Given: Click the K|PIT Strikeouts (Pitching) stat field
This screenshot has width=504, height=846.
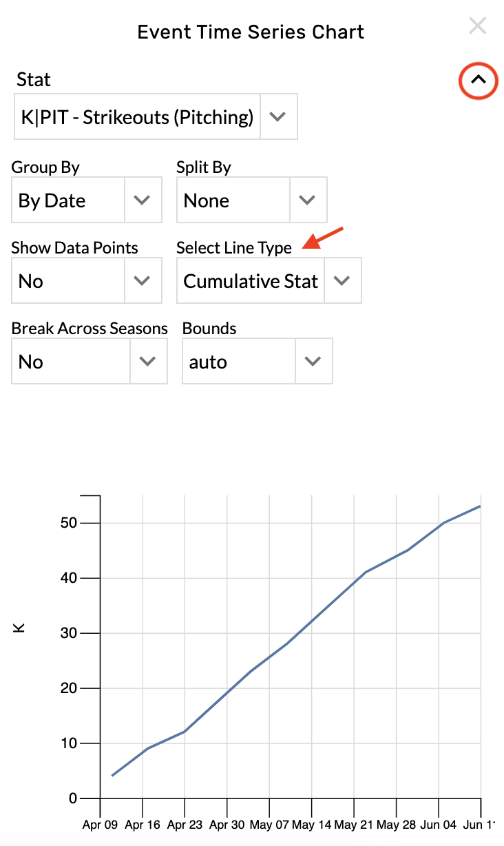Looking at the screenshot, I should point(137,117).
